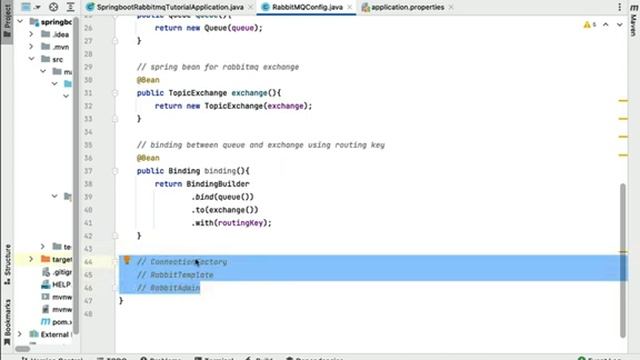Collapse the src folder
Screen dimensions: 640x360
31,59
